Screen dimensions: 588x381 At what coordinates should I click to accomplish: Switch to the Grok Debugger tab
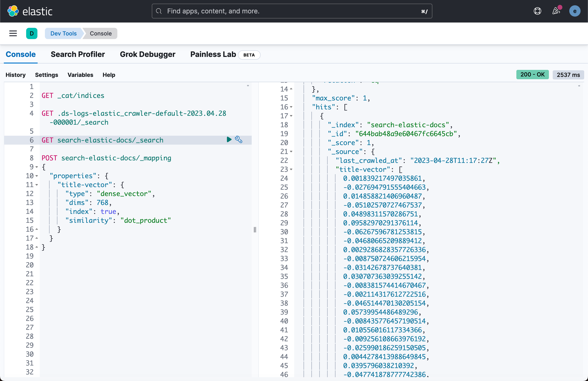tap(148, 54)
